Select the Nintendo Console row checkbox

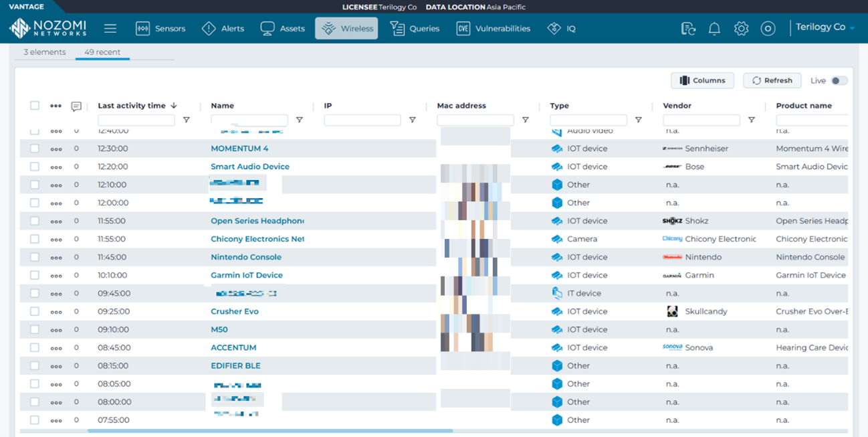tap(35, 257)
